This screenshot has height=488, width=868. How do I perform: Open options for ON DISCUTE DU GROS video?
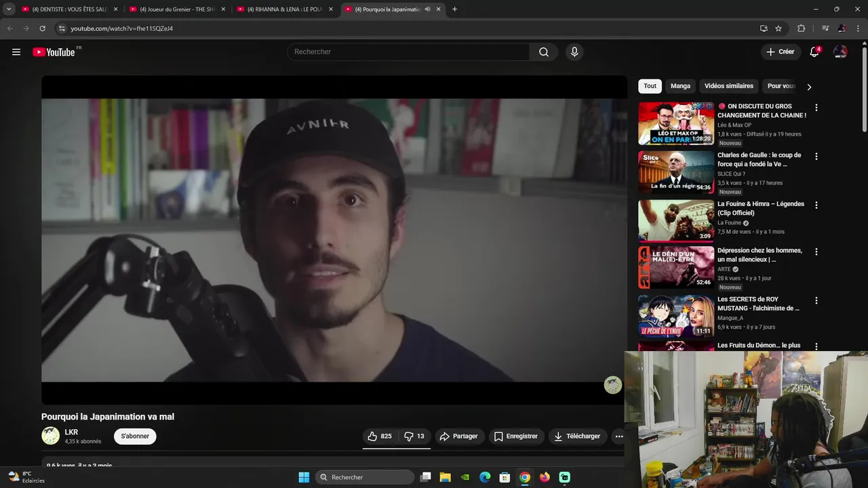[816, 108]
